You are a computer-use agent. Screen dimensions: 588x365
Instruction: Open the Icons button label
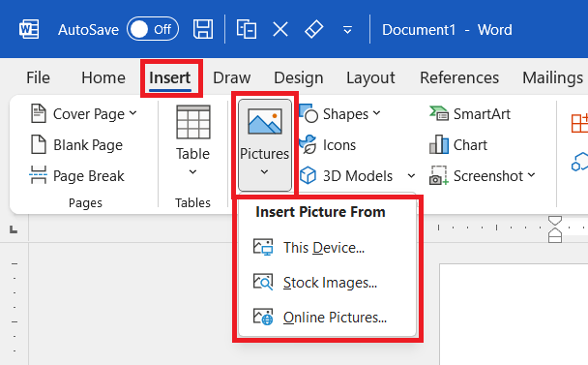pyautogui.click(x=339, y=145)
